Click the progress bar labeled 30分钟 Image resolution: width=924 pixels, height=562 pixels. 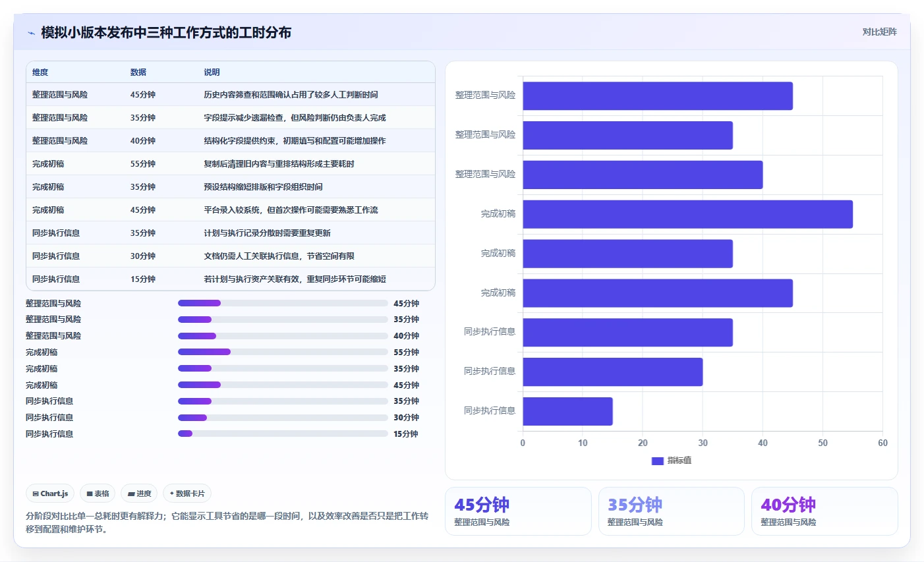point(283,418)
